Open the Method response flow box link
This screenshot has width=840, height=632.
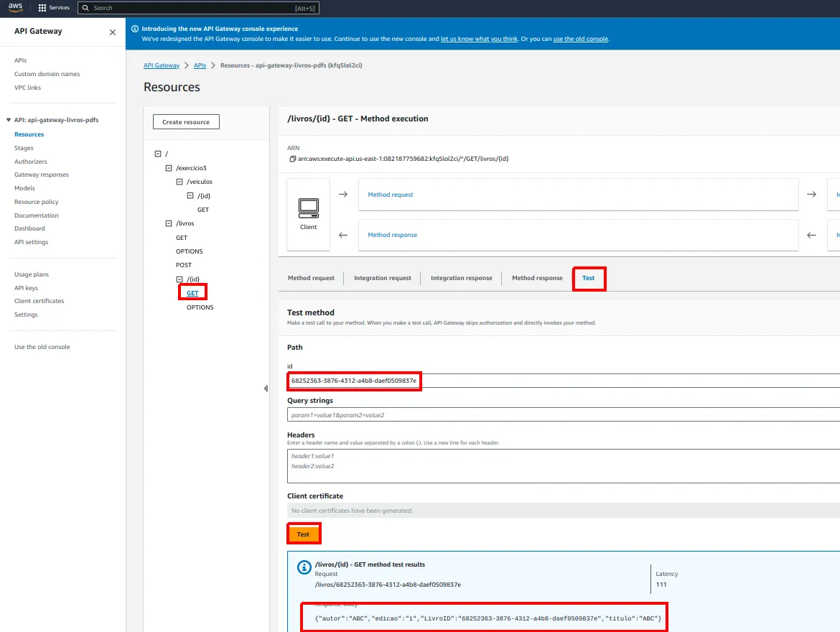pos(392,235)
